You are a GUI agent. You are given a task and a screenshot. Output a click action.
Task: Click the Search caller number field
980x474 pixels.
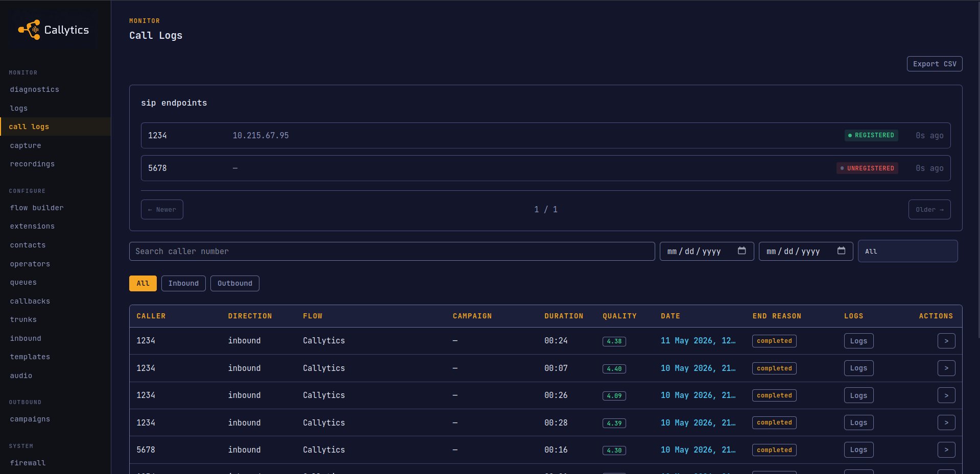pos(392,251)
